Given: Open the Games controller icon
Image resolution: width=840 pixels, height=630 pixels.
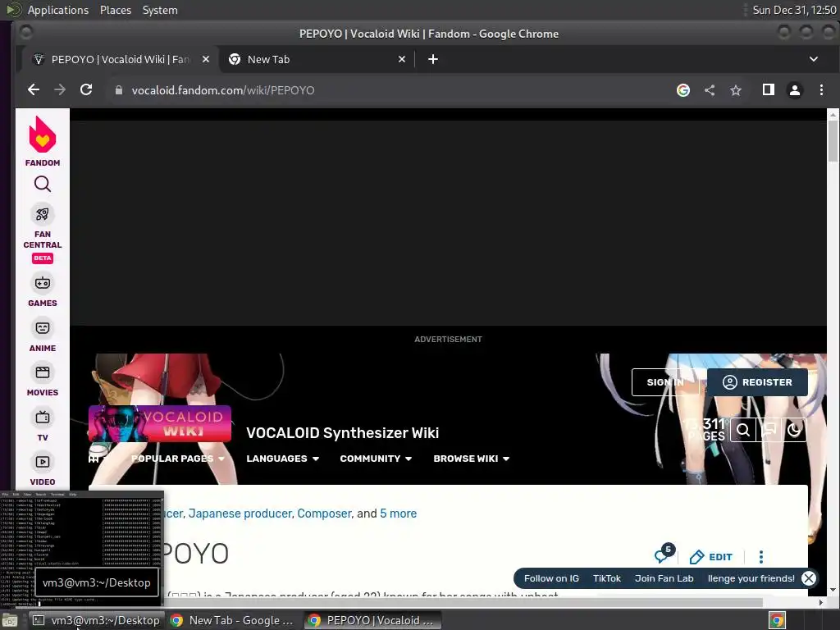Looking at the screenshot, I should click(x=43, y=283).
